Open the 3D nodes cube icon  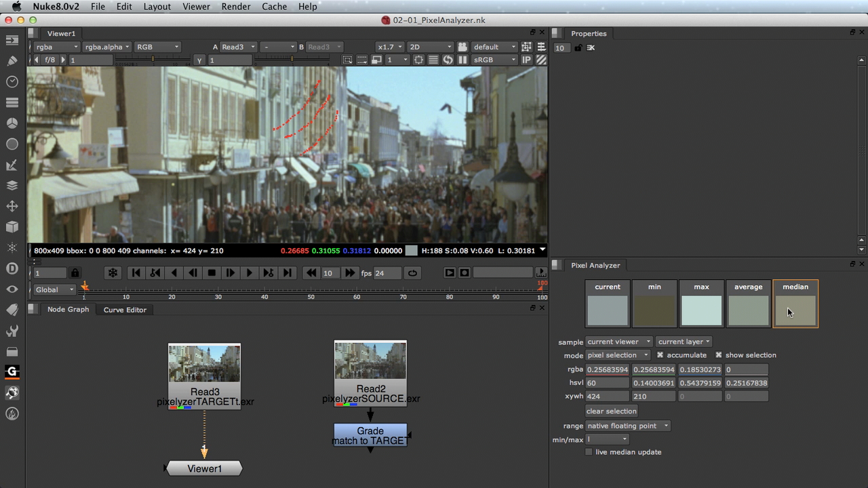[12, 227]
